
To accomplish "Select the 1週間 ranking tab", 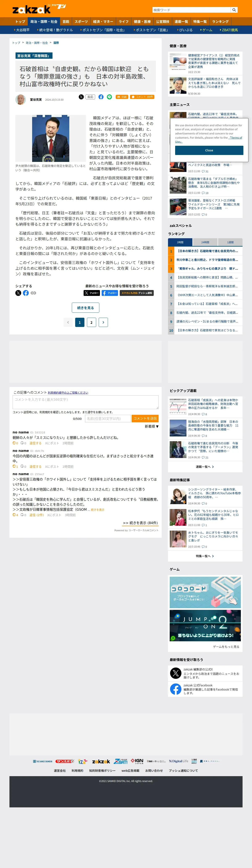I will [x=230, y=242].
